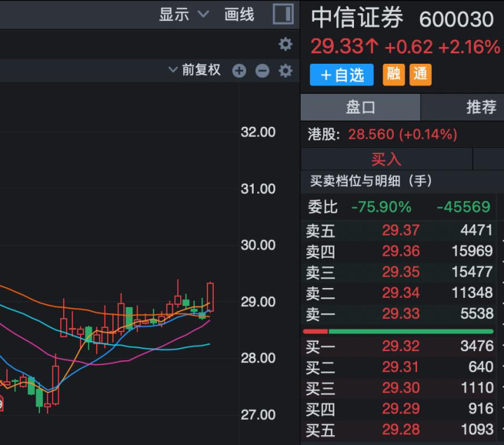Expand the 显示 dropdown
This screenshot has height=445, width=504.
[184, 15]
